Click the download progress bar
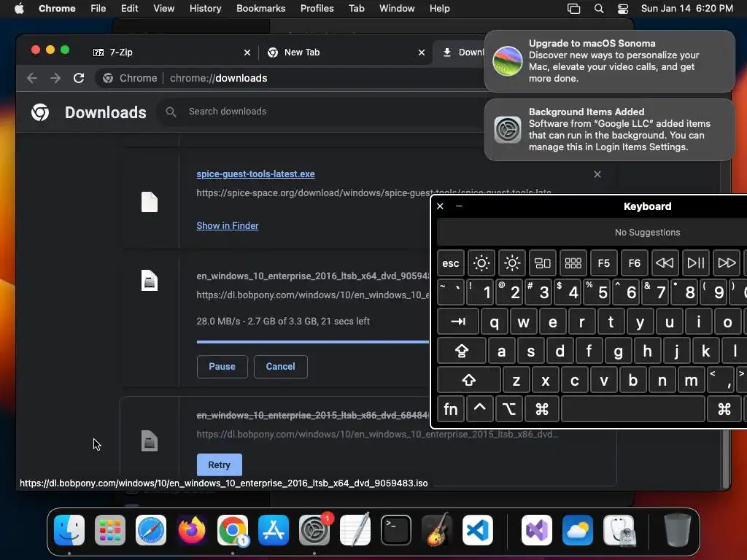 (313, 341)
